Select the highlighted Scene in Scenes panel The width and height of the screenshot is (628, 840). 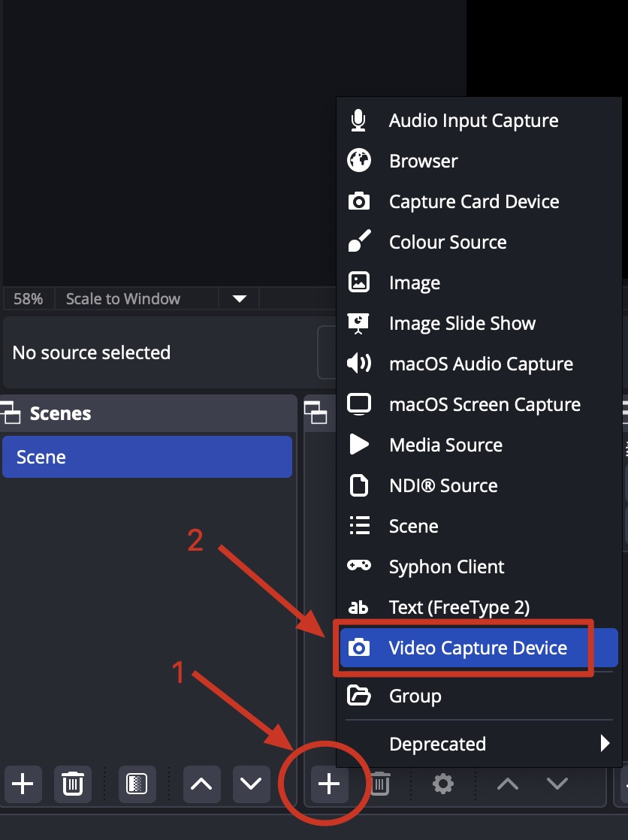147,457
